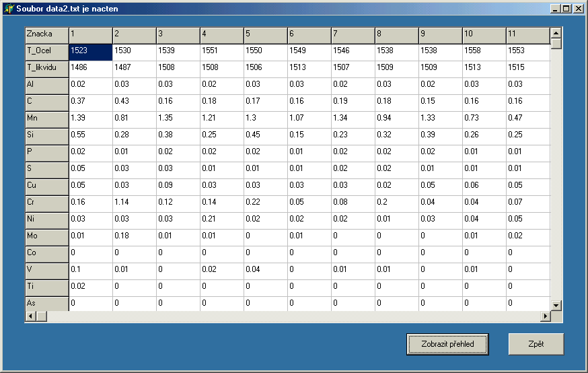Select T_likvidu cell 1486

click(x=91, y=69)
